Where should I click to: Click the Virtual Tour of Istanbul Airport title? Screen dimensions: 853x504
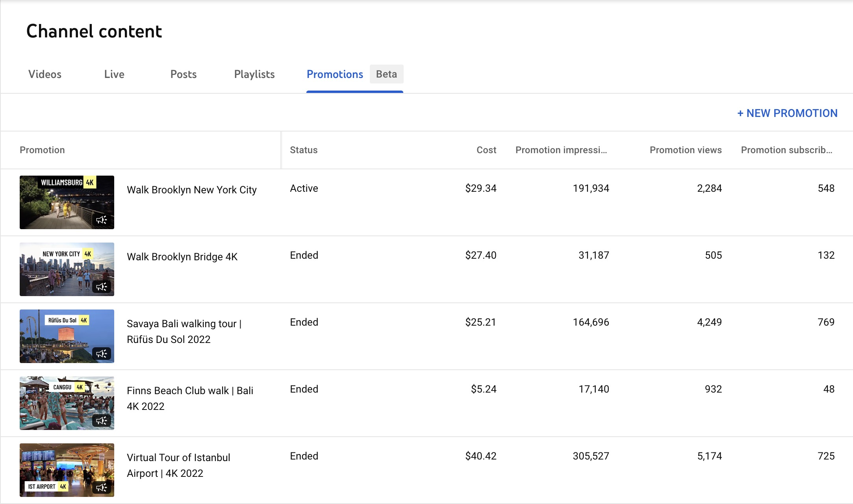pos(178,465)
